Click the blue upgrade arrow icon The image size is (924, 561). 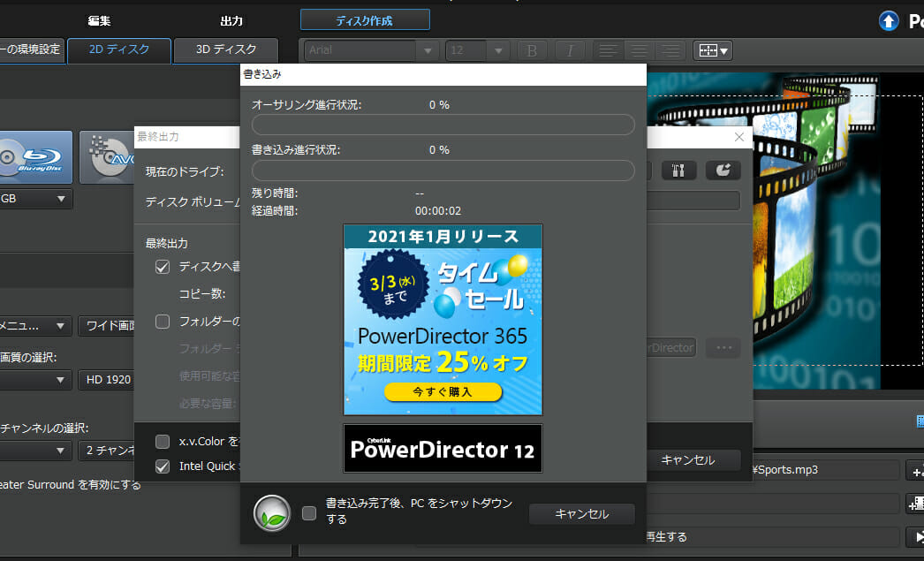pyautogui.click(x=889, y=21)
